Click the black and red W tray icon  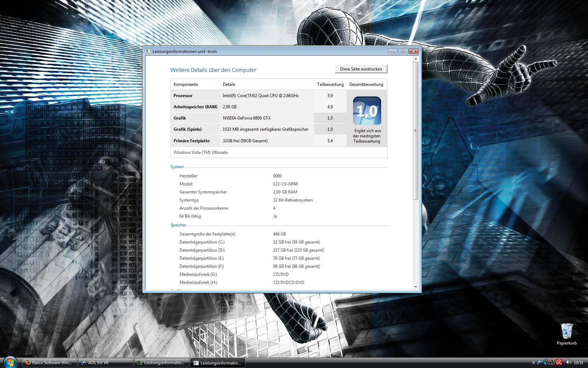tap(553, 362)
